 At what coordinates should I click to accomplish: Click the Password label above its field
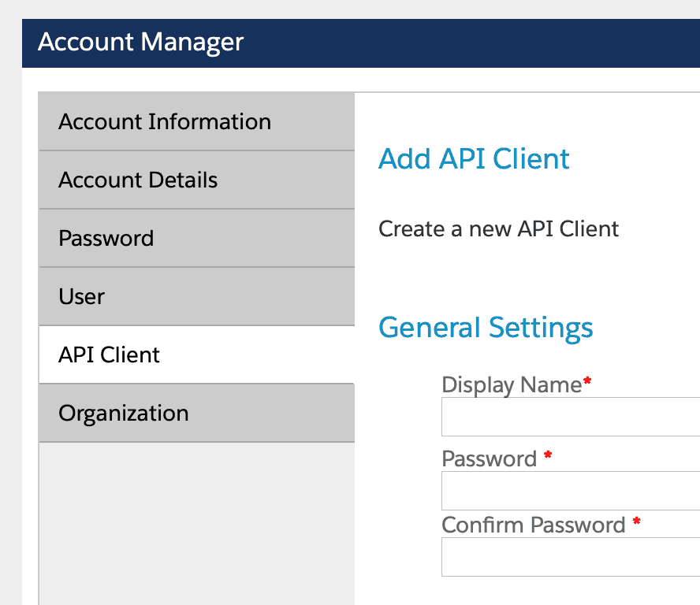(489, 458)
